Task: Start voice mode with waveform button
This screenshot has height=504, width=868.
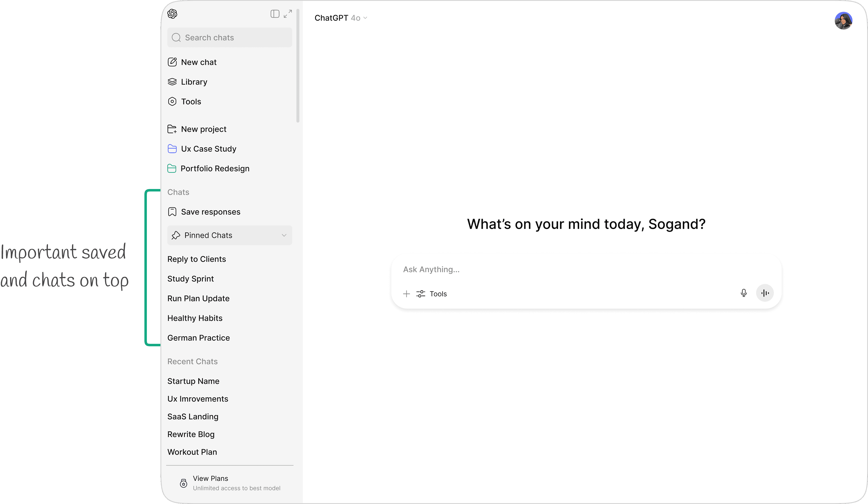Action: coord(765,293)
